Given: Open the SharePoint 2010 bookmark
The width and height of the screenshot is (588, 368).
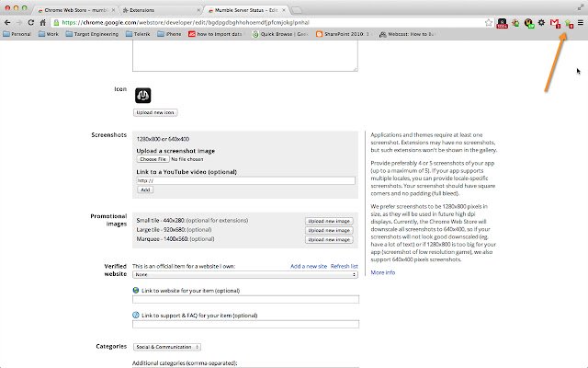Looking at the screenshot, I should tap(343, 34).
